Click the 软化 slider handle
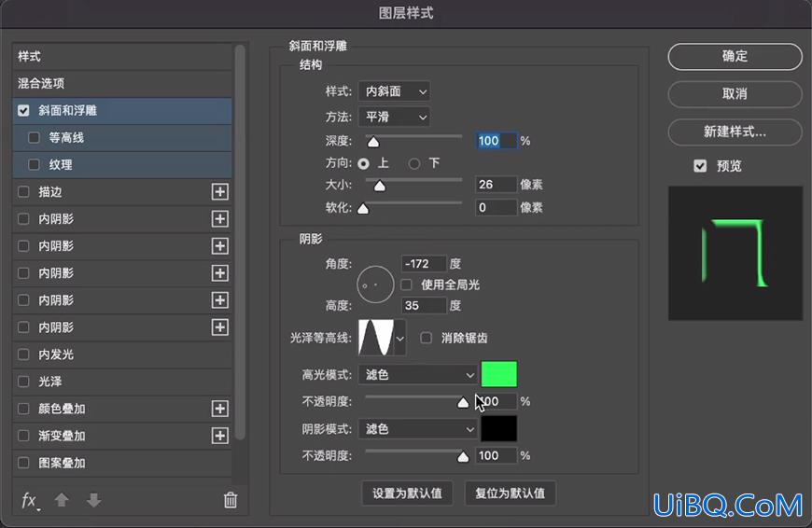 (363, 209)
